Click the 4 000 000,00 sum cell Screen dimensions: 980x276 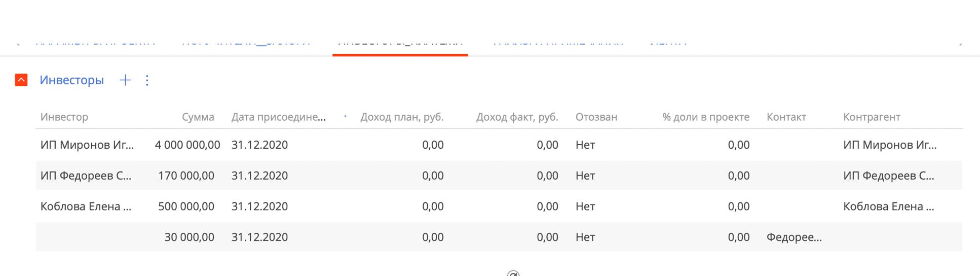coord(187,145)
